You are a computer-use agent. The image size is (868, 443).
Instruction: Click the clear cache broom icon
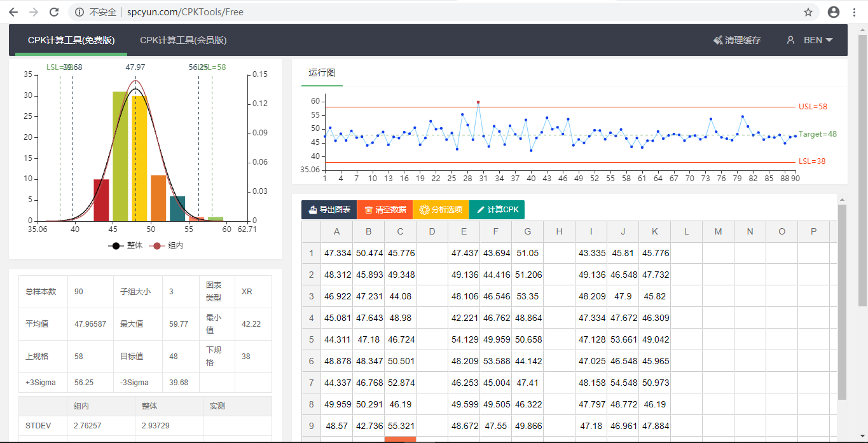coord(718,40)
